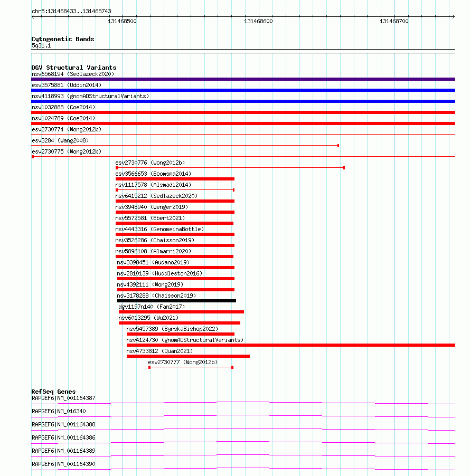Click blue bar under nsv4118993 label
This screenshot has width=470, height=476.
click(243, 101)
